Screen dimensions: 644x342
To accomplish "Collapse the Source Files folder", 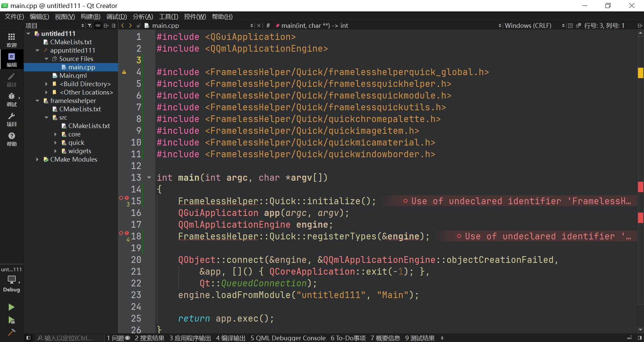I will pyautogui.click(x=46, y=59).
